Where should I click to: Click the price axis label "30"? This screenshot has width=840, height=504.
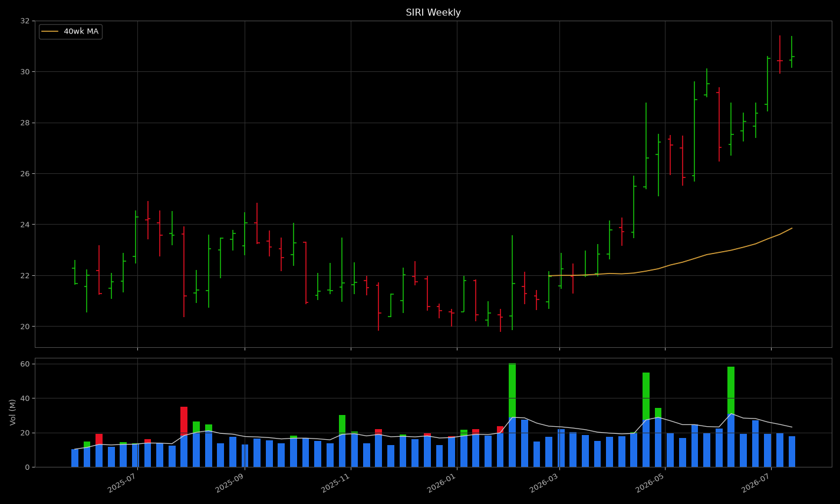pyautogui.click(x=25, y=72)
